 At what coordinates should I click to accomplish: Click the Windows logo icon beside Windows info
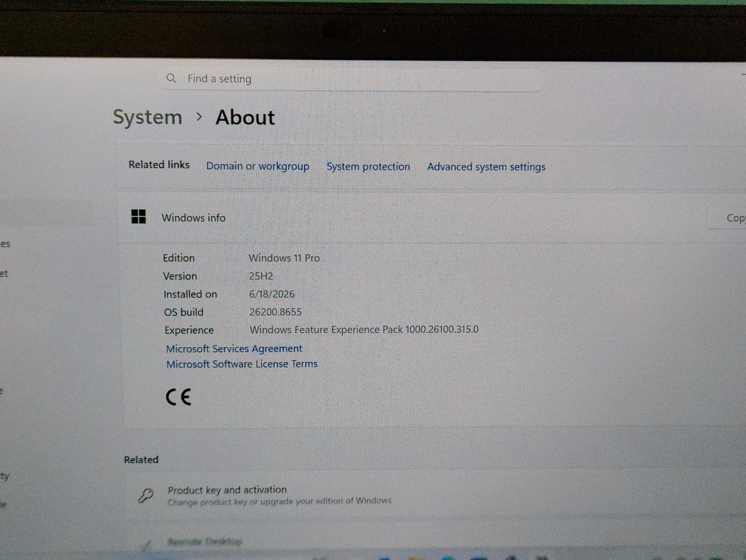pos(139,217)
